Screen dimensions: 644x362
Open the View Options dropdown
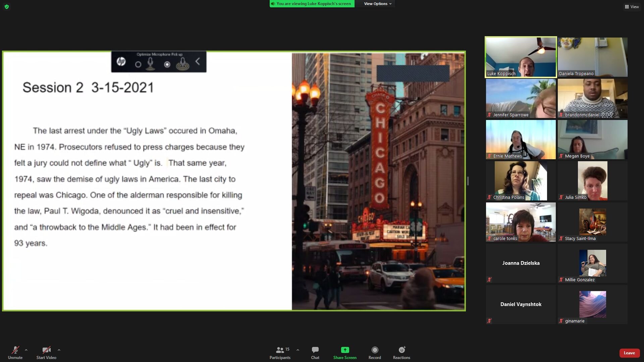point(378,4)
